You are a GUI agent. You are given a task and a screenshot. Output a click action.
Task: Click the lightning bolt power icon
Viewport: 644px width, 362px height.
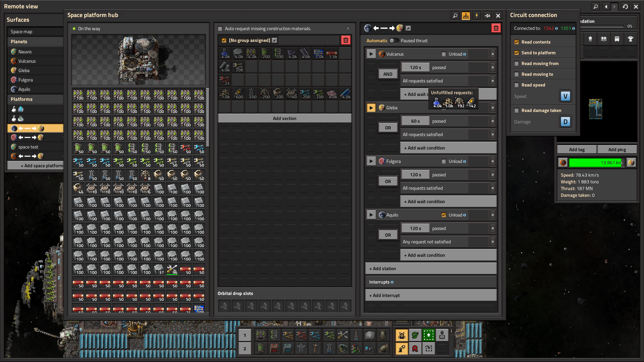click(x=477, y=16)
